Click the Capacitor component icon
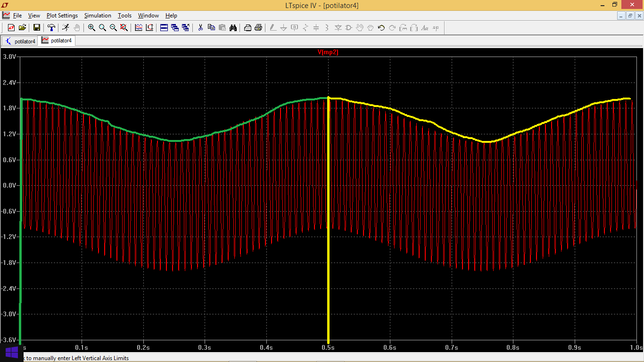Viewport: 644px width, 362px height. [x=316, y=28]
